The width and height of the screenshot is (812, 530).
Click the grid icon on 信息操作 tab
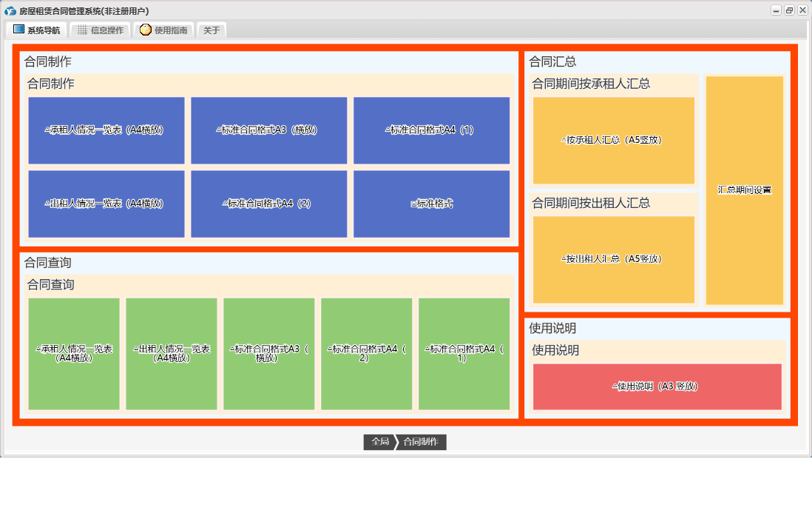coord(82,30)
